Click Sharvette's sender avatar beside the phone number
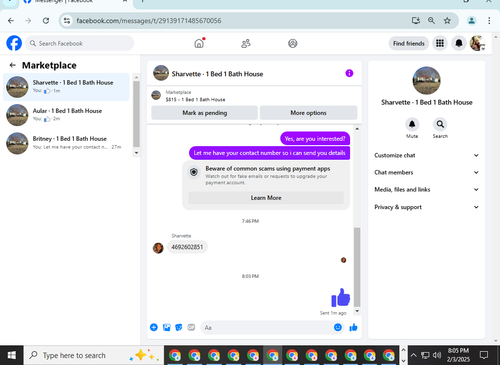 (158, 248)
